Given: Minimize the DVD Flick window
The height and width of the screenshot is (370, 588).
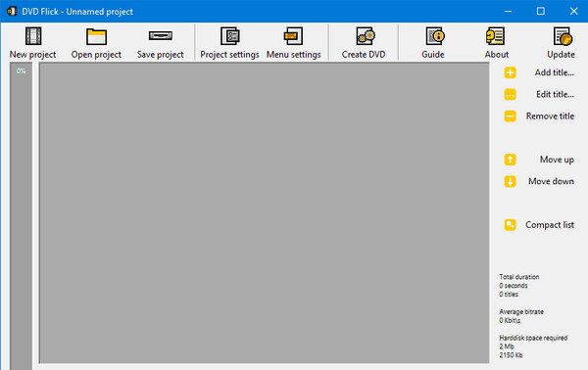Looking at the screenshot, I should 508,11.
